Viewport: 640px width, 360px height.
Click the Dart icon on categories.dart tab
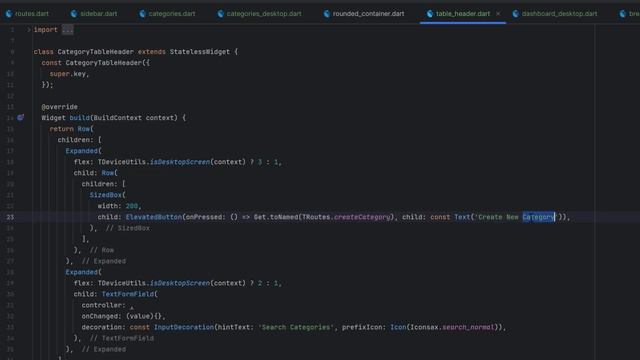[x=142, y=13]
